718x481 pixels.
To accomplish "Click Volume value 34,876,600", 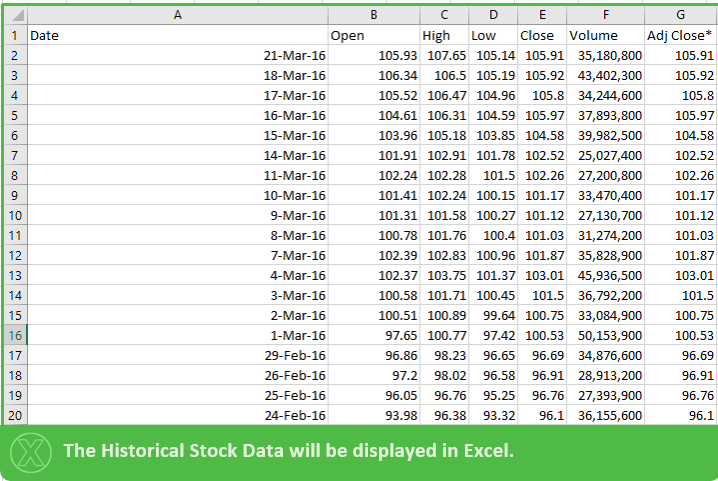I will [605, 355].
